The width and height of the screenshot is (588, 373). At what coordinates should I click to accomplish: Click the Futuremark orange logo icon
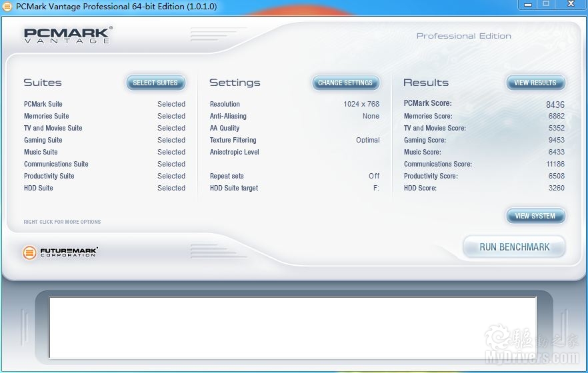coord(29,252)
